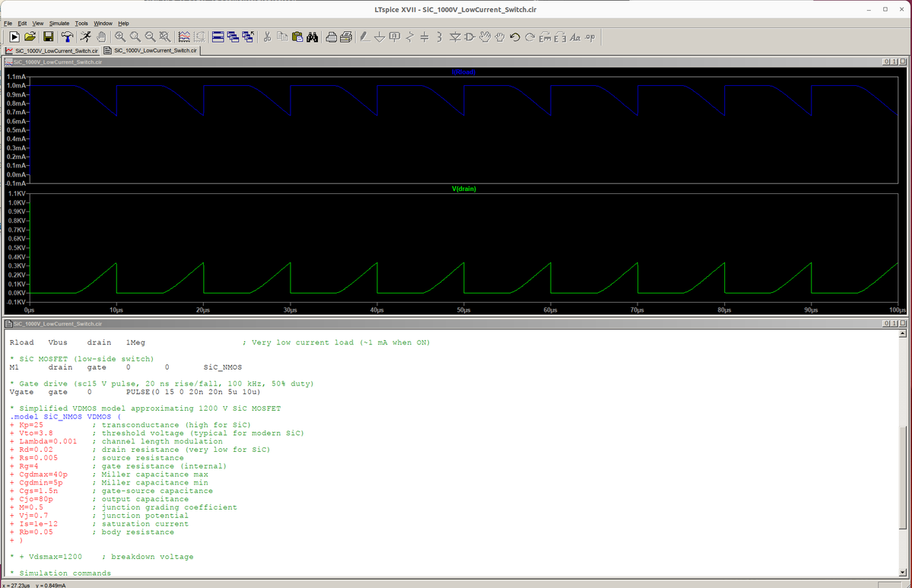Image resolution: width=912 pixels, height=588 pixels.
Task: Place a Resistor component
Action: click(x=410, y=37)
